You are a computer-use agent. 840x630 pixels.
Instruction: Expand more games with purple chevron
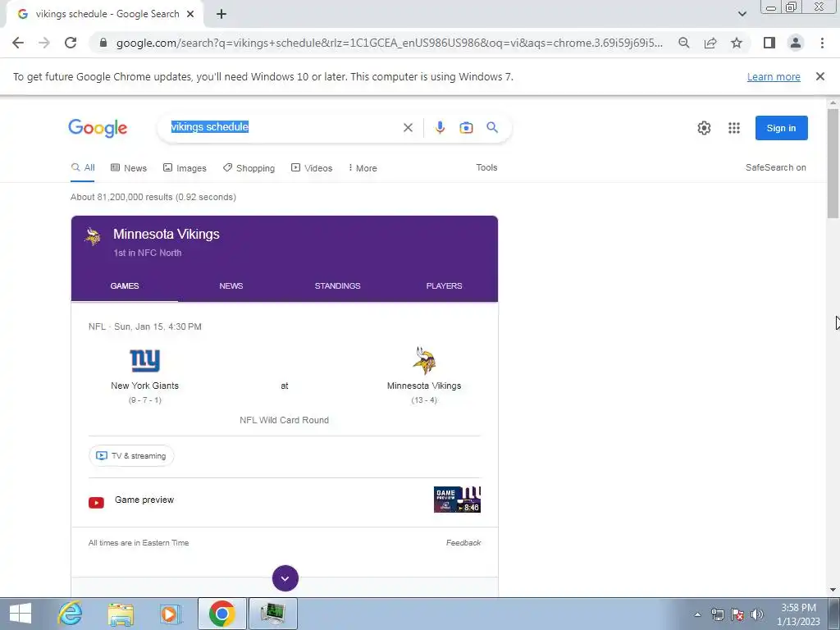point(285,578)
